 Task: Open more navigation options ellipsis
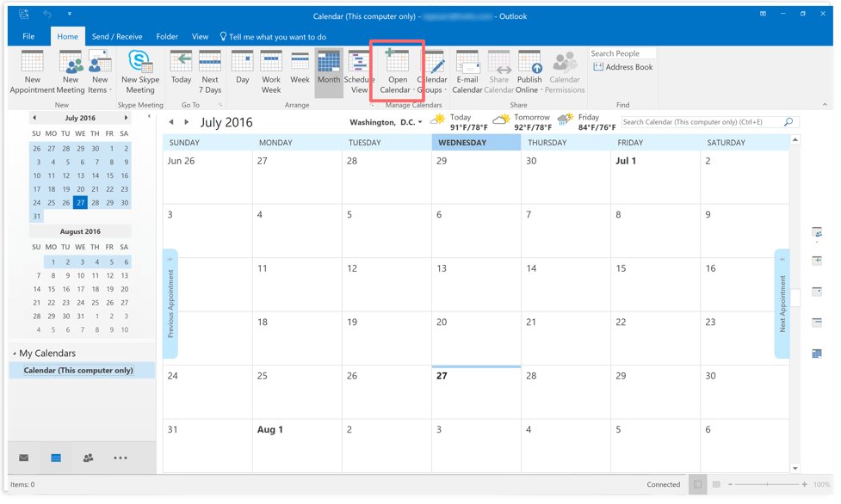point(121,458)
